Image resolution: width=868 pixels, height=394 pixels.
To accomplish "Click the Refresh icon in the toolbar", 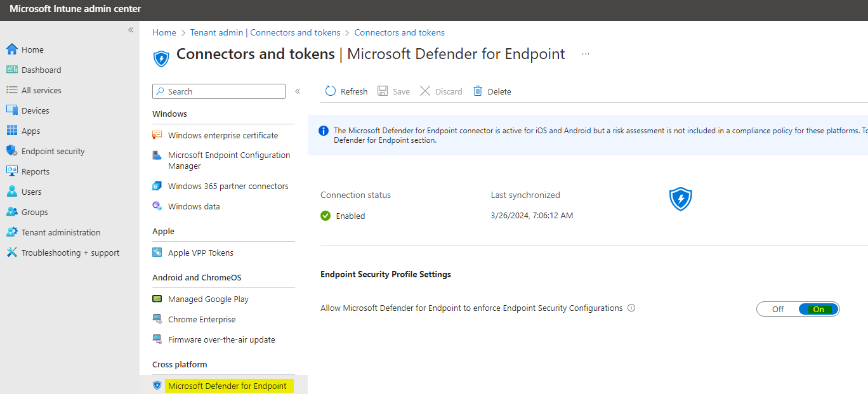I will [331, 91].
